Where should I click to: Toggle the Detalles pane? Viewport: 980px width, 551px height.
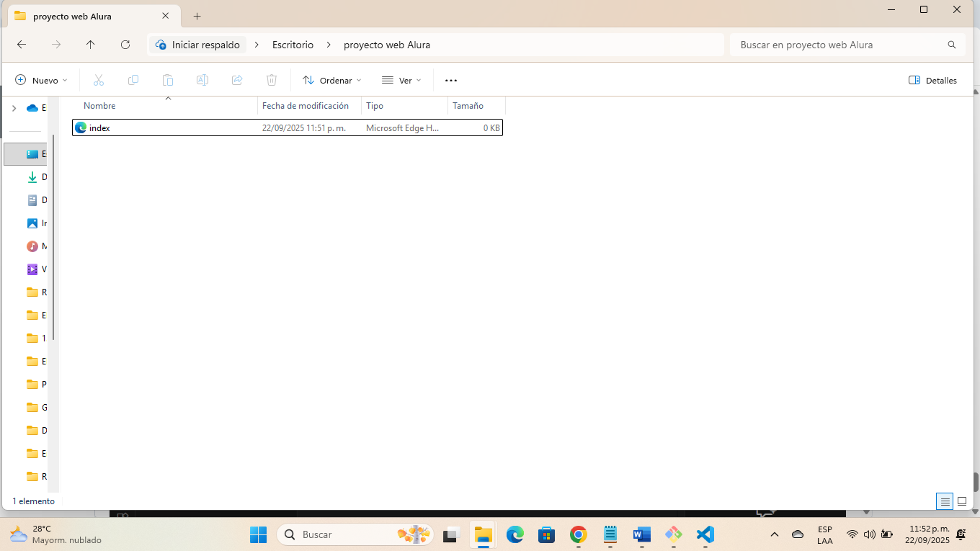pos(932,80)
